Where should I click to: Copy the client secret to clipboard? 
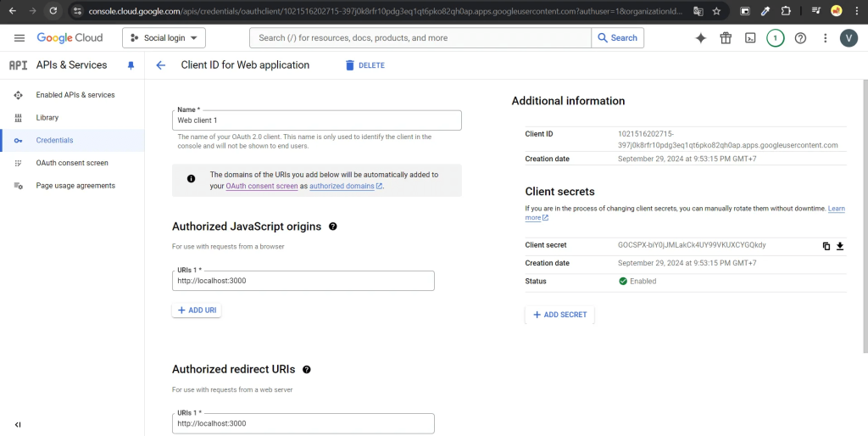coord(826,246)
